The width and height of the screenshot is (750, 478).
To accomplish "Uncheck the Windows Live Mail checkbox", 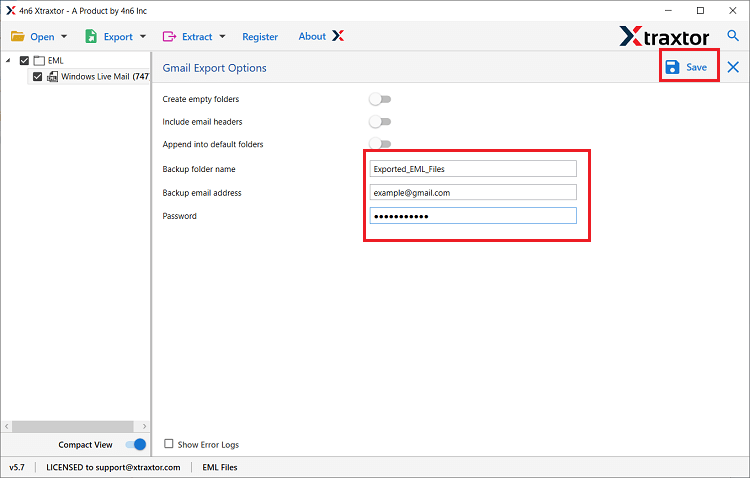I will (37, 77).
